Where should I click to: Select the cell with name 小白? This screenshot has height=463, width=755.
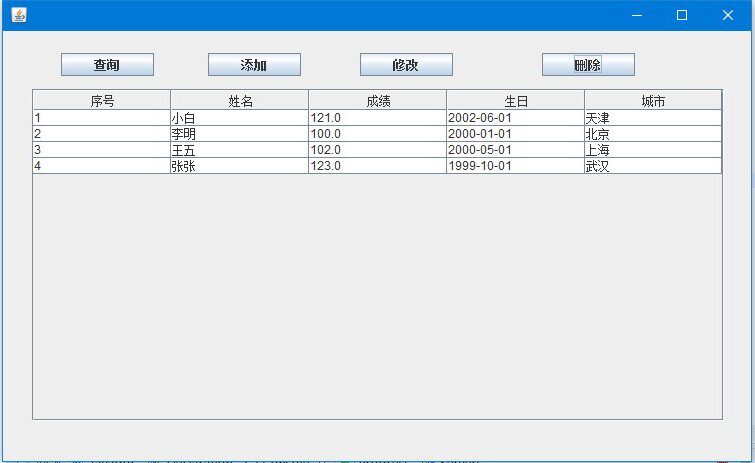(240, 118)
